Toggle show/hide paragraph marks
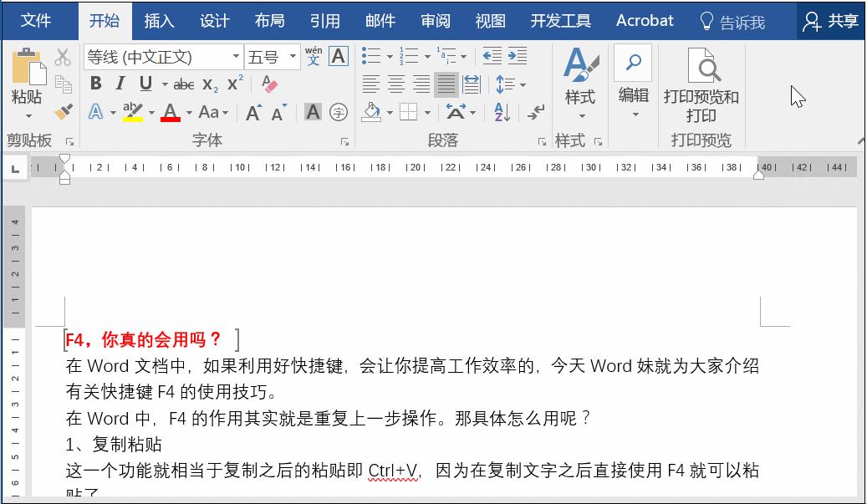Viewport: 867px width, 504px height. tap(533, 112)
